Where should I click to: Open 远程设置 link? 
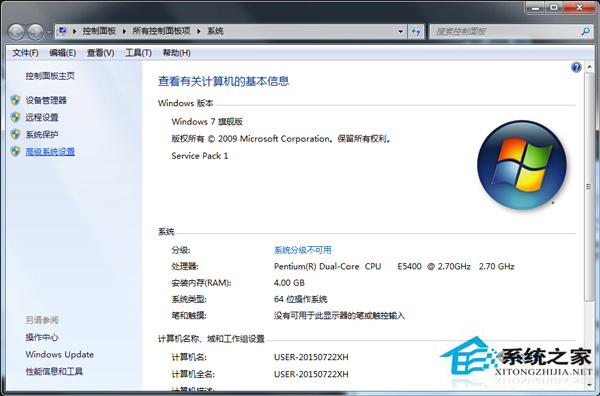42,117
